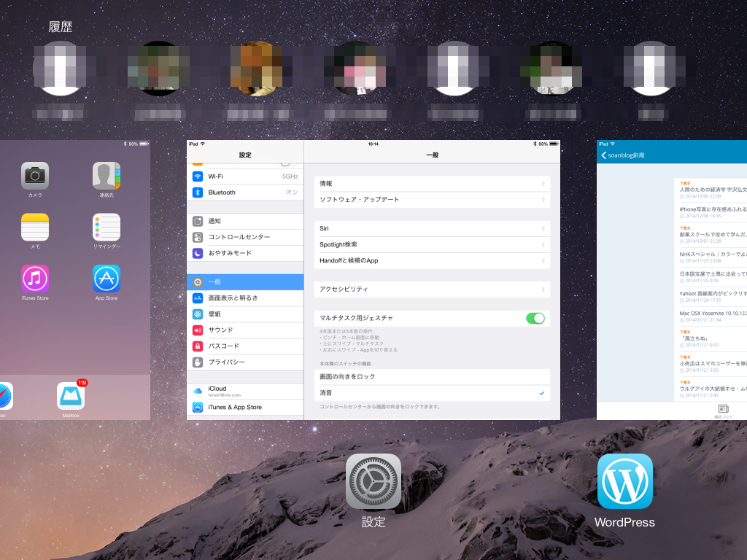
Task: Open the Reminders app icon on home screen
Action: pyautogui.click(x=107, y=227)
